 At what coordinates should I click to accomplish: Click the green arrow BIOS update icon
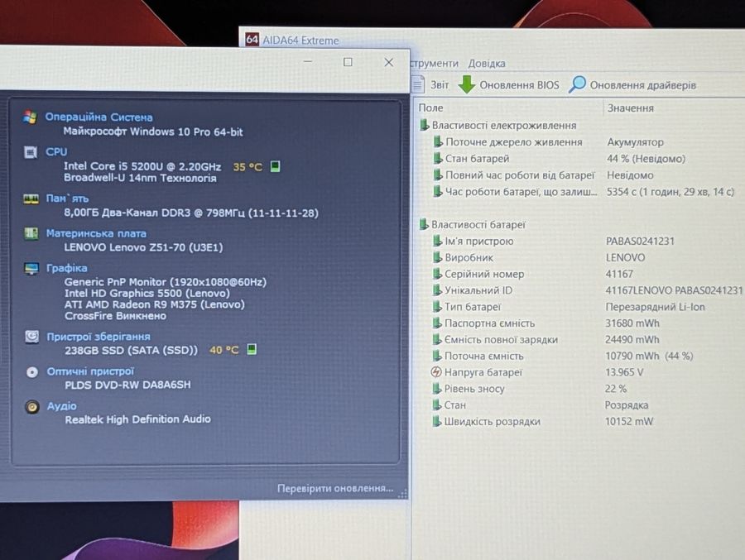click(x=467, y=84)
